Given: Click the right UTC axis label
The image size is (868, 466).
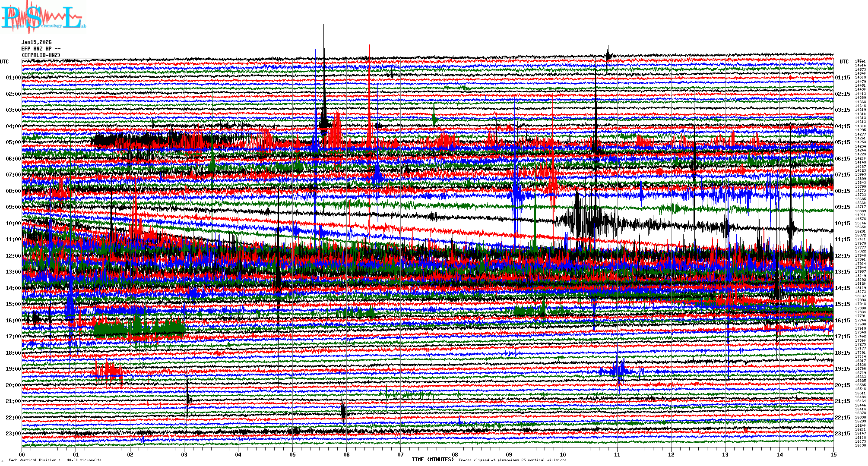Looking at the screenshot, I should click(x=844, y=62).
